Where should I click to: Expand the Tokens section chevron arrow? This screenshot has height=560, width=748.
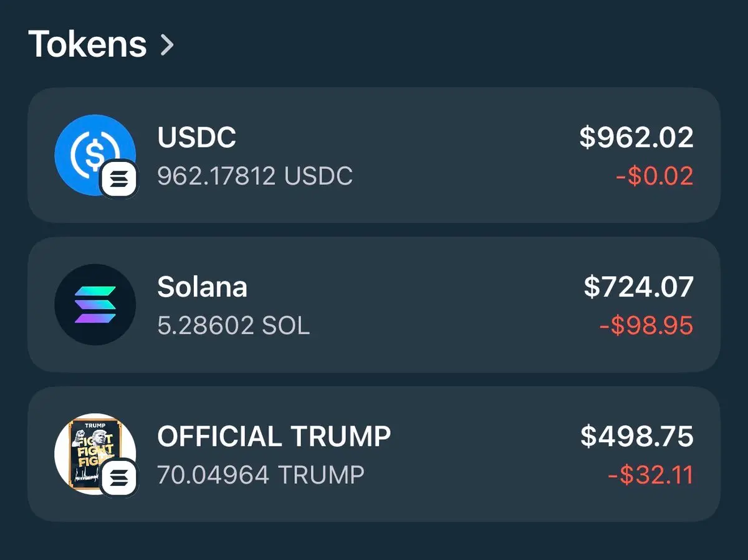[x=166, y=45]
